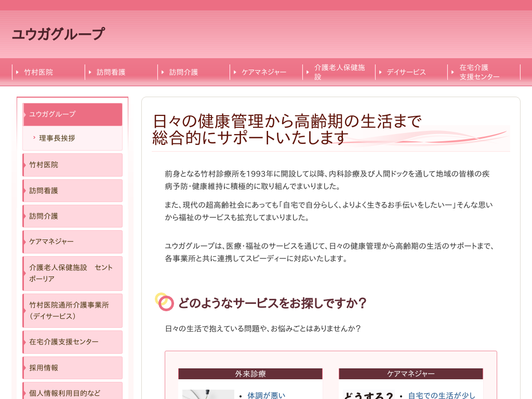Open 理事長挨拶 sidebar sub-item
Viewport: 532px width, 399px height.
click(57, 138)
